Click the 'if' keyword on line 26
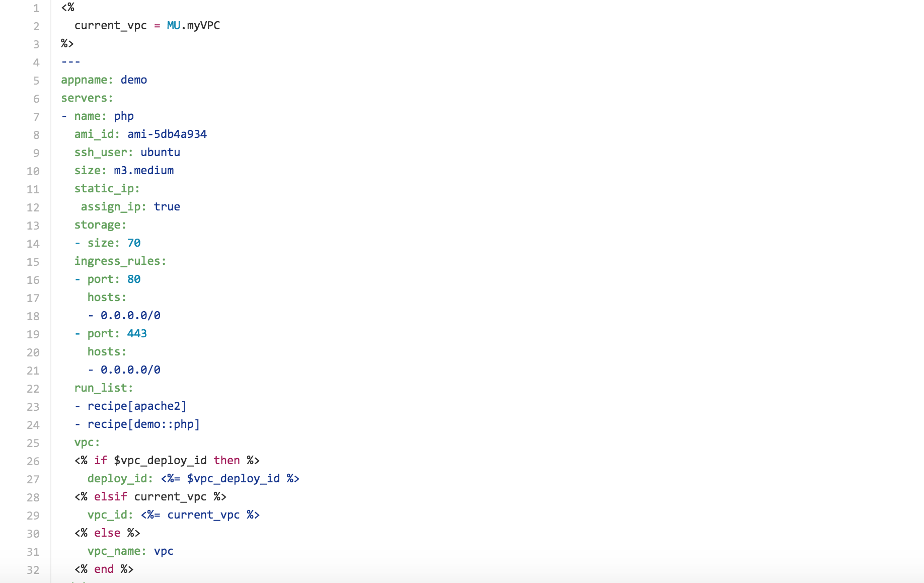 (101, 461)
